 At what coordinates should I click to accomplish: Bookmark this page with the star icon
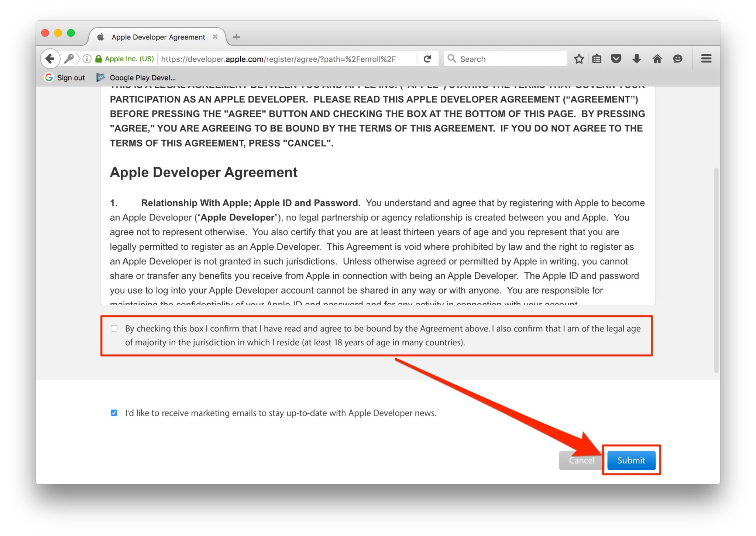[579, 58]
